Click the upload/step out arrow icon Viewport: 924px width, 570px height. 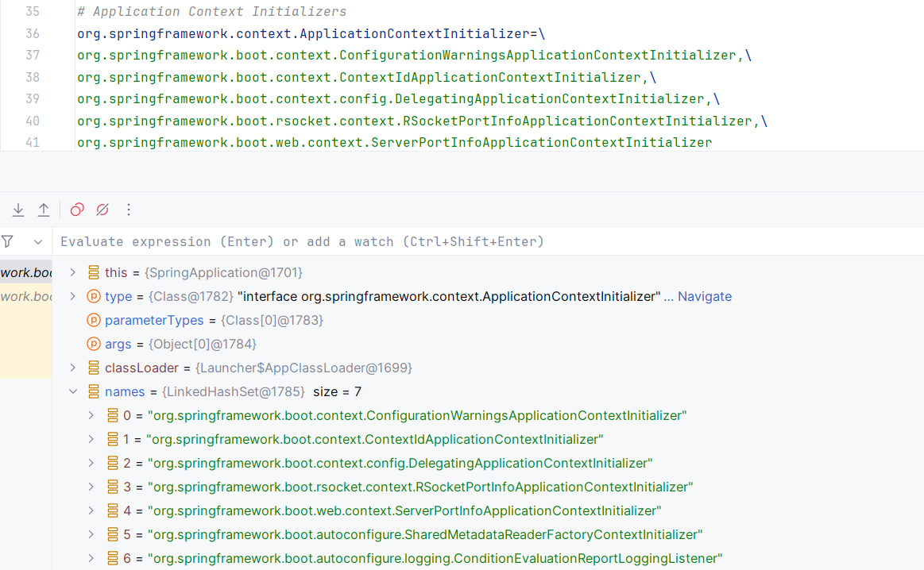point(44,210)
